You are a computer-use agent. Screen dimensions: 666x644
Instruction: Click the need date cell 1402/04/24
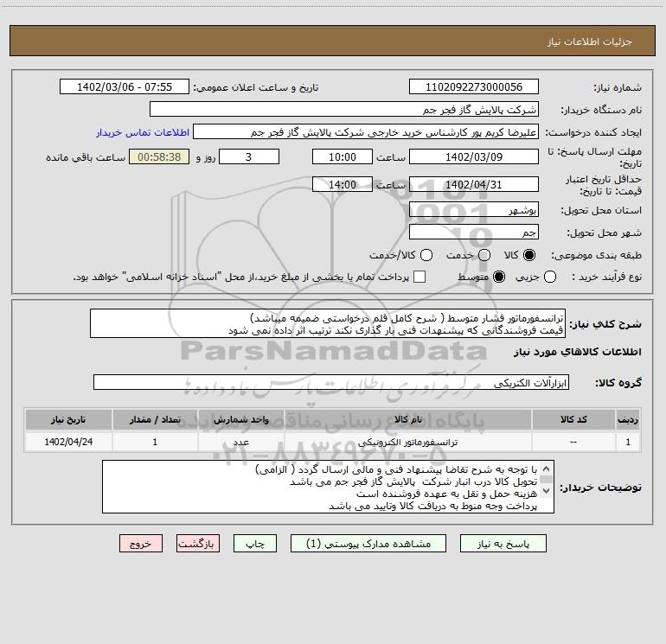[68, 442]
